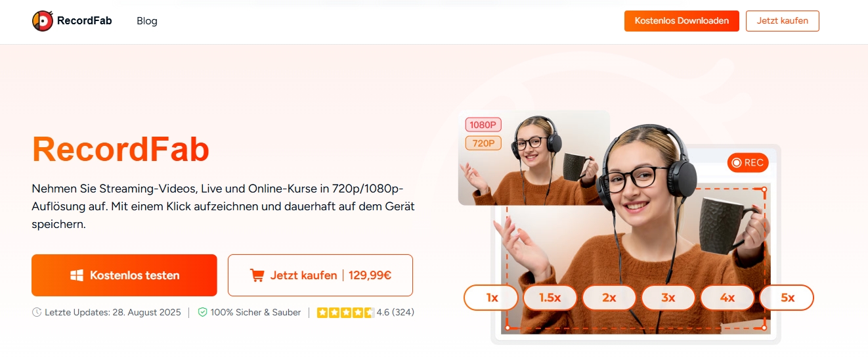
Task: Select the 1080P resolution badge
Action: click(483, 124)
